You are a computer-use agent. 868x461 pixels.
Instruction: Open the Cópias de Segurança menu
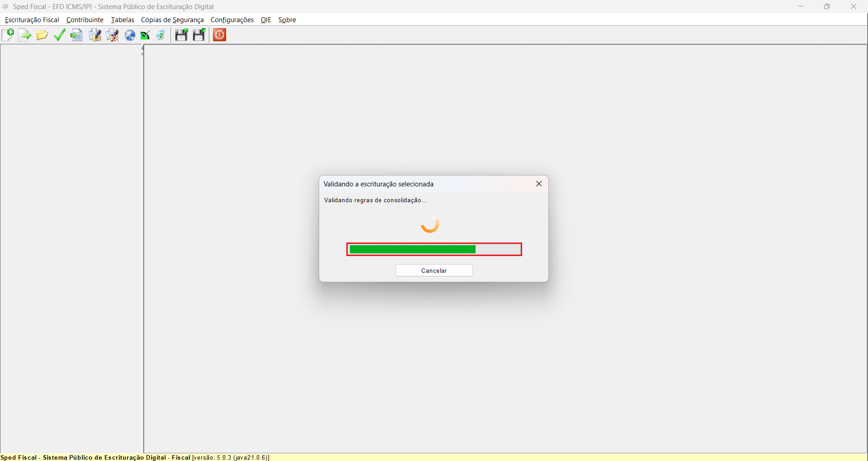(172, 20)
